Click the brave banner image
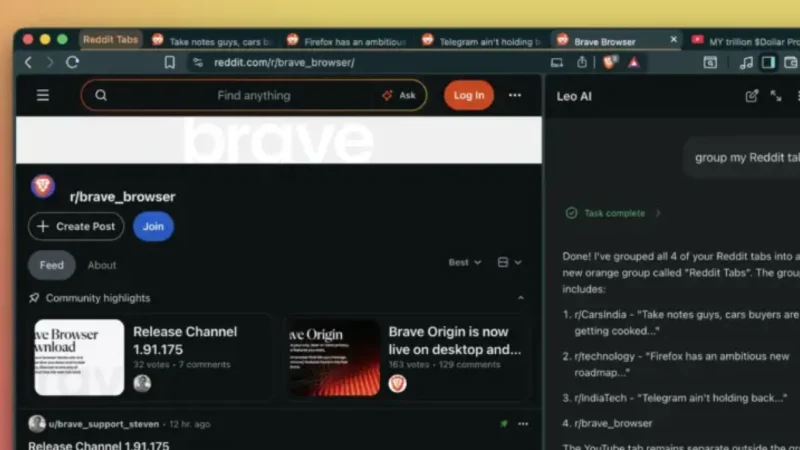800x450 pixels. pos(279,140)
